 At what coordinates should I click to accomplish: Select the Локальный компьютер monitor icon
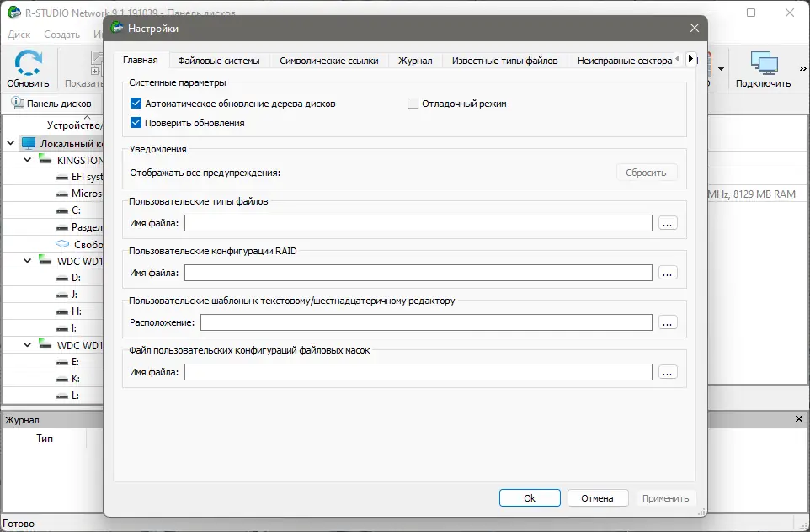click(x=29, y=144)
